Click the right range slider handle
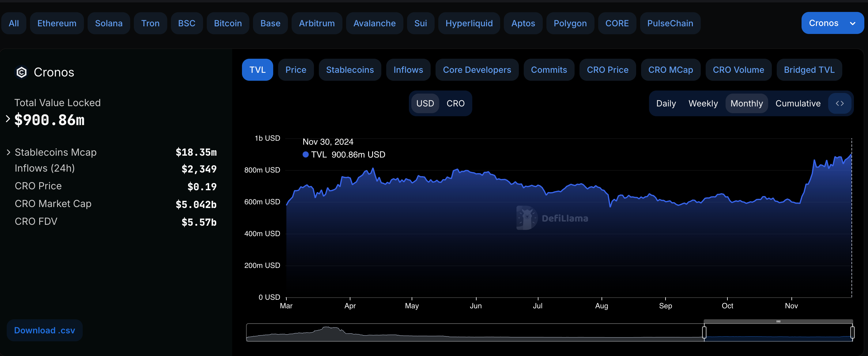Image resolution: width=868 pixels, height=356 pixels. (852, 332)
